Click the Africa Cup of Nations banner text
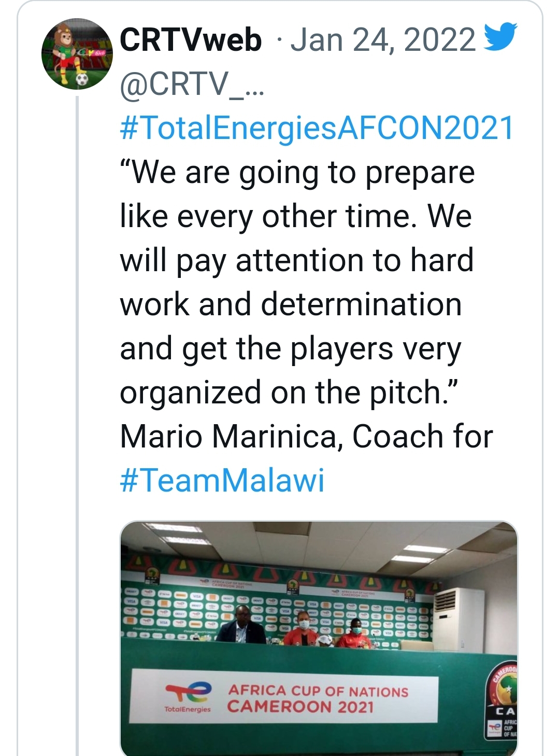Screen dimensions: 559x756 318,698
